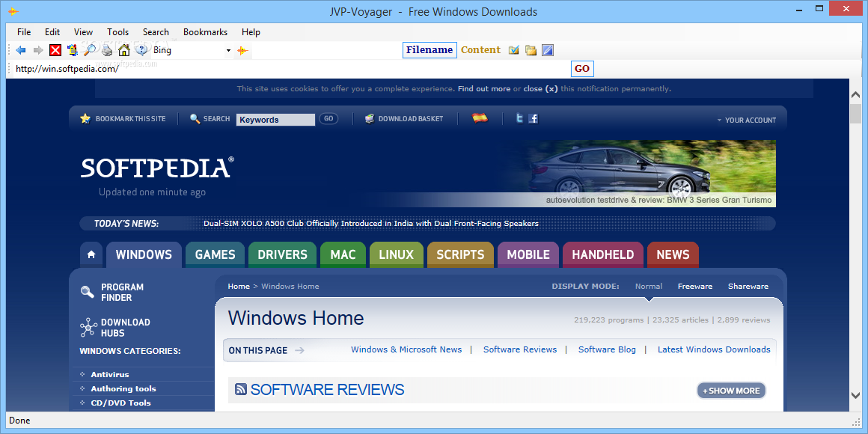Viewport: 868px width, 434px height.
Task: Select the Content search mode
Action: coord(480,50)
